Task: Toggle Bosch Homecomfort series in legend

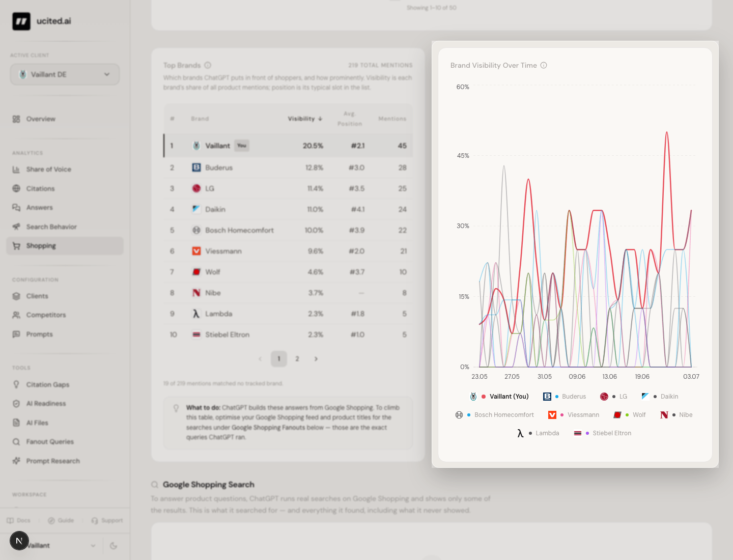Action: tap(495, 415)
